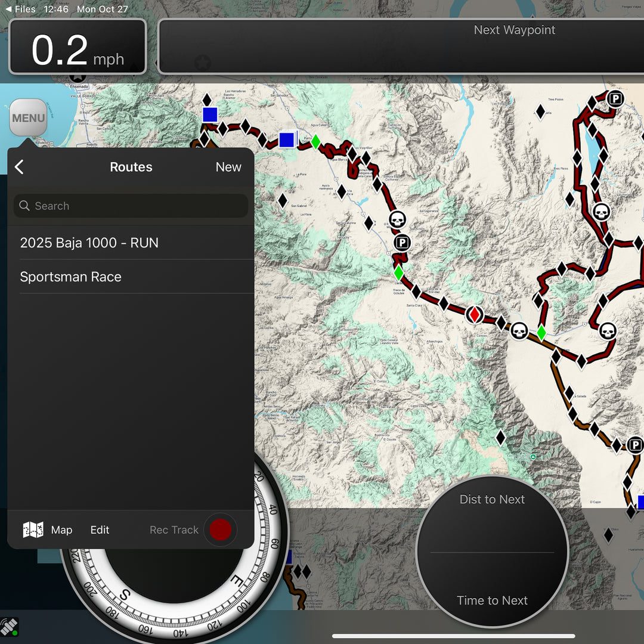Tap the parking waypoint marker at top right
This screenshot has width=644, height=644.
(614, 99)
